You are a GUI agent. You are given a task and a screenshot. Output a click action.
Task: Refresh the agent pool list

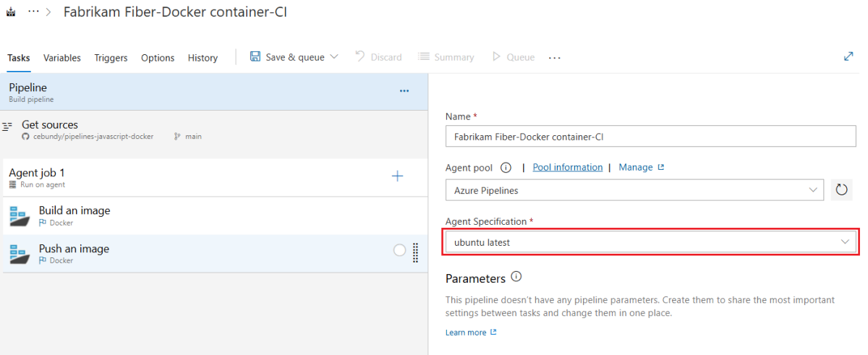[x=841, y=190]
